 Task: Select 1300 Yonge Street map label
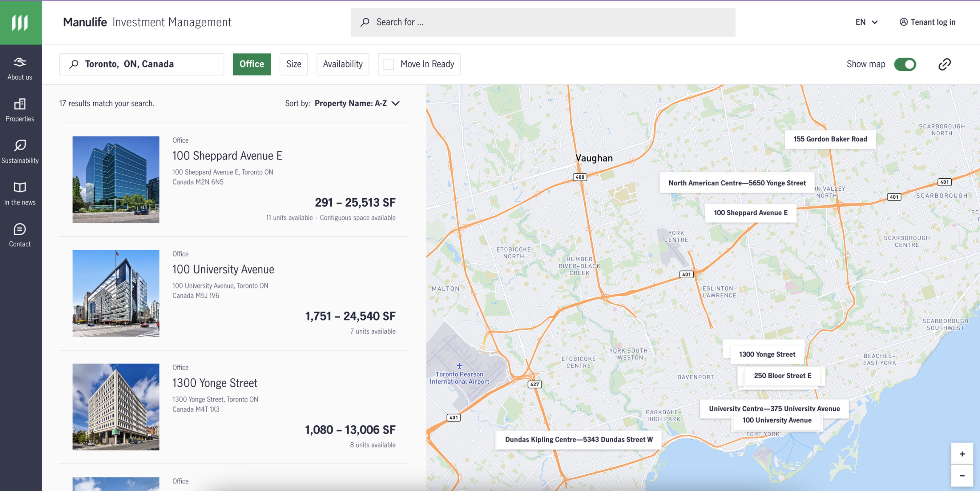click(767, 354)
